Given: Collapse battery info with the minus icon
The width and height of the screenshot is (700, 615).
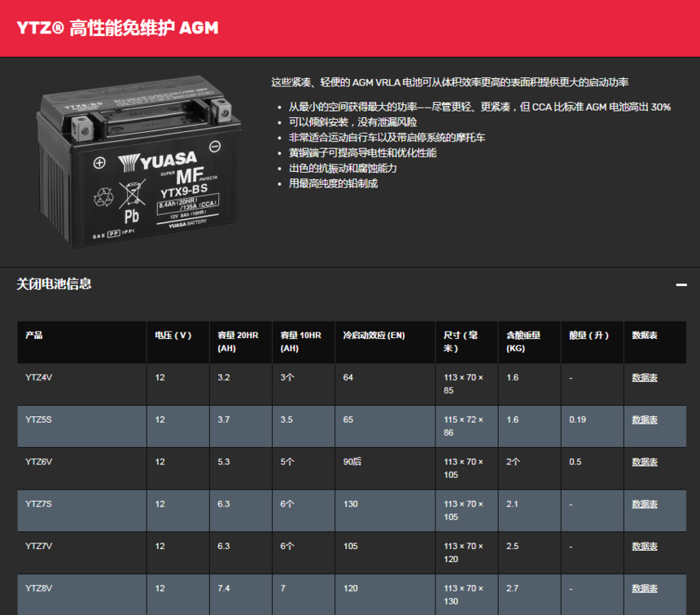Looking at the screenshot, I should [x=681, y=284].
